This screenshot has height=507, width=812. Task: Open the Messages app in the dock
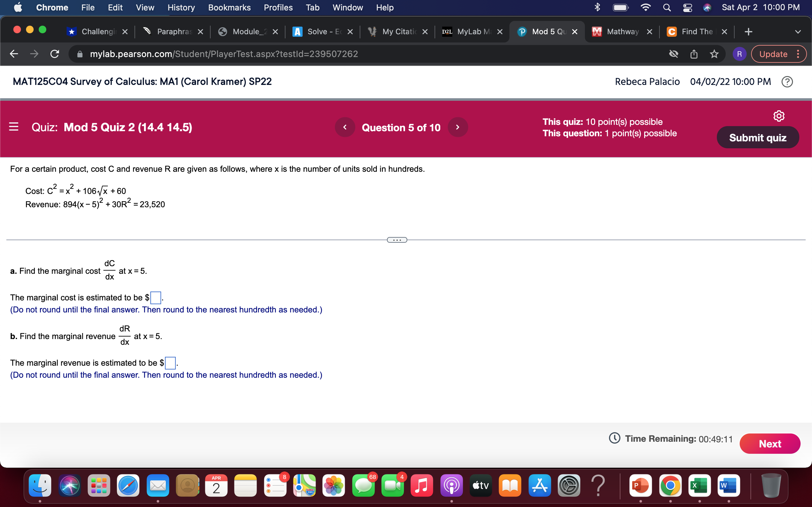(x=364, y=485)
